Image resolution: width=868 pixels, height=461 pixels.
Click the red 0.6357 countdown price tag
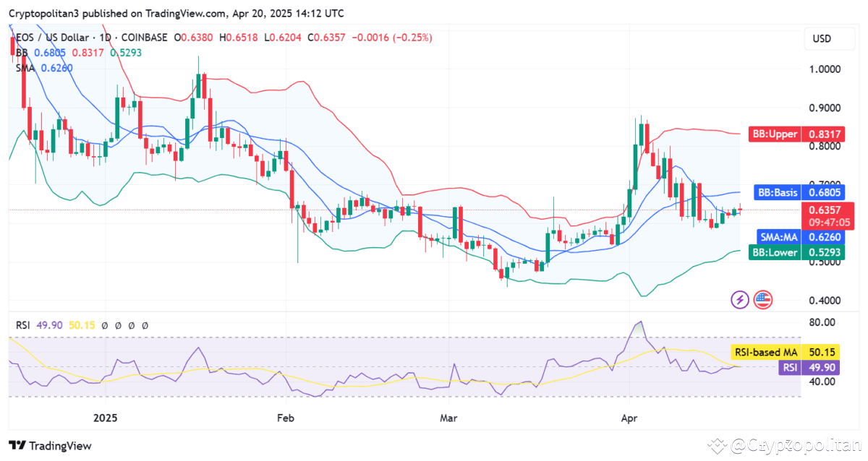pyautogui.click(x=829, y=215)
